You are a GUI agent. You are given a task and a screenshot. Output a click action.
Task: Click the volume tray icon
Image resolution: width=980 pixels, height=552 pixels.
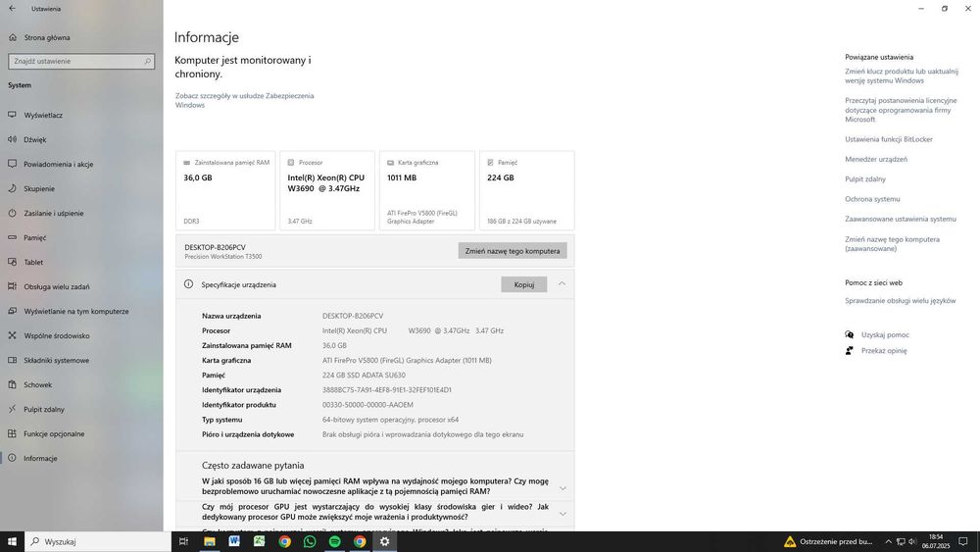911,541
